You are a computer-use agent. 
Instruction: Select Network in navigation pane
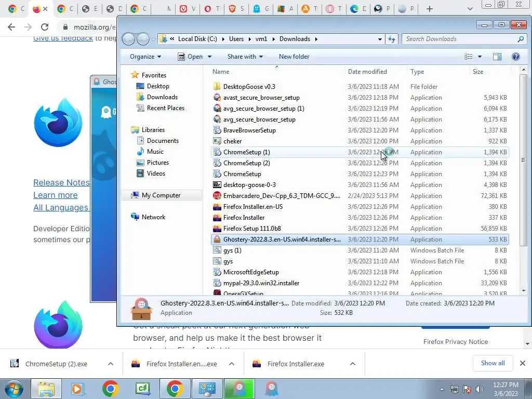[153, 217]
